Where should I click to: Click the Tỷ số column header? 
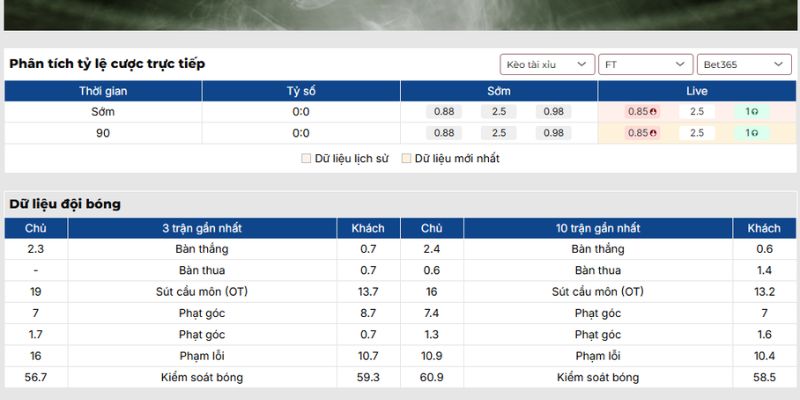pyautogui.click(x=301, y=91)
